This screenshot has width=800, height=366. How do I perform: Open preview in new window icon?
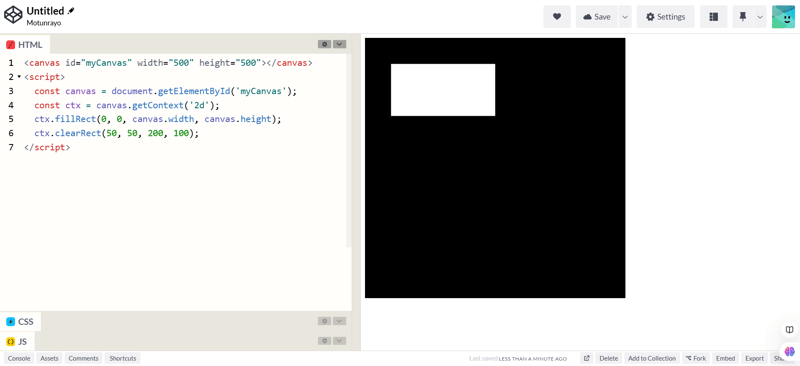[x=587, y=358]
